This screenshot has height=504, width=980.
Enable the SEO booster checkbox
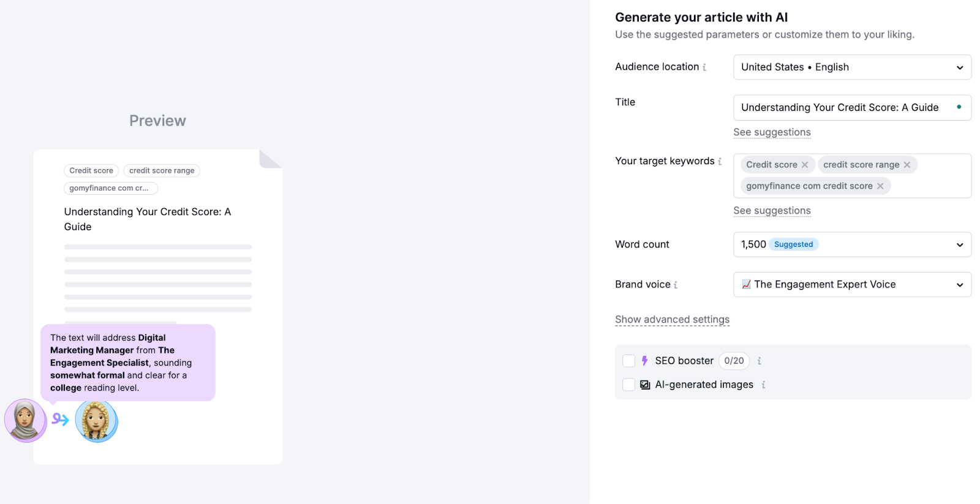pyautogui.click(x=628, y=361)
